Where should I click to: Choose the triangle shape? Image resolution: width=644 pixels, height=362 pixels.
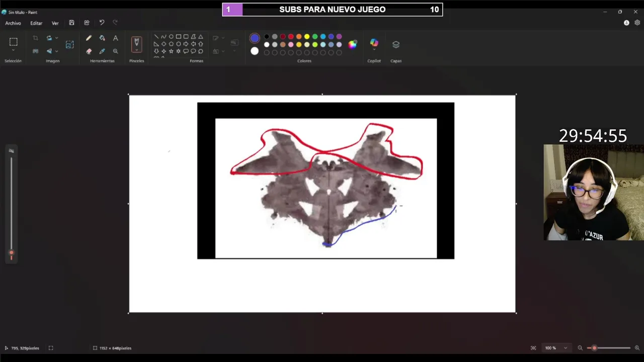coord(201,37)
